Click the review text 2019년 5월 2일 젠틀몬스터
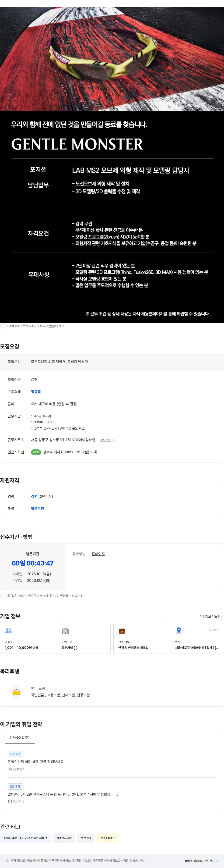Viewport: 224px width, 868px height. point(63,794)
